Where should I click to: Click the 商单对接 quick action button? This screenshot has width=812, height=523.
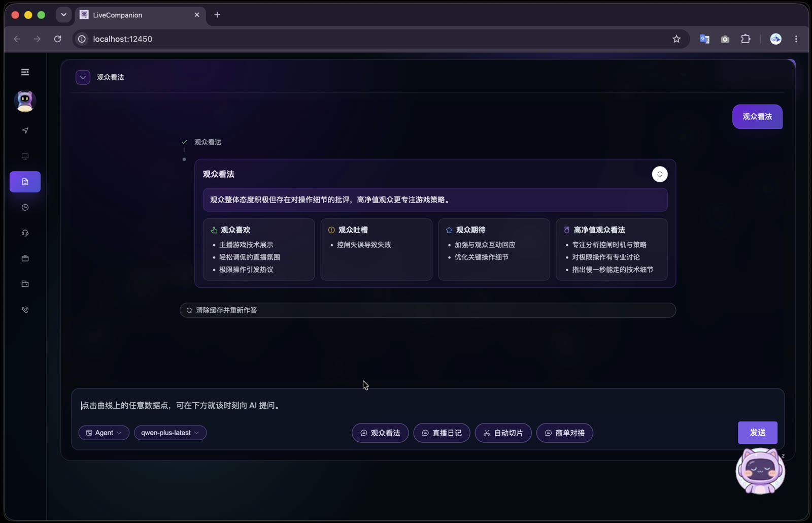point(565,433)
